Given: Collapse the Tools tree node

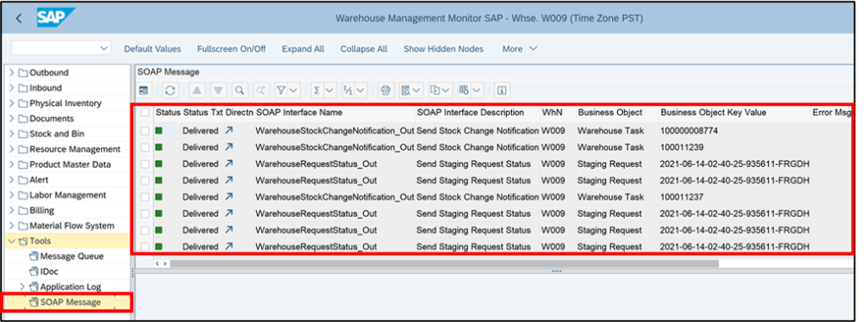Looking at the screenshot, I should pyautogui.click(x=12, y=241).
